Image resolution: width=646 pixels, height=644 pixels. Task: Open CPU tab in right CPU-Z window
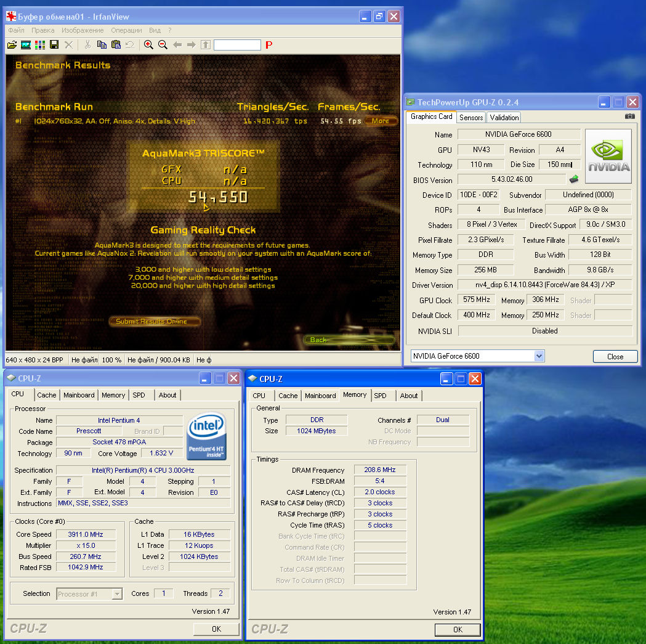pos(259,396)
